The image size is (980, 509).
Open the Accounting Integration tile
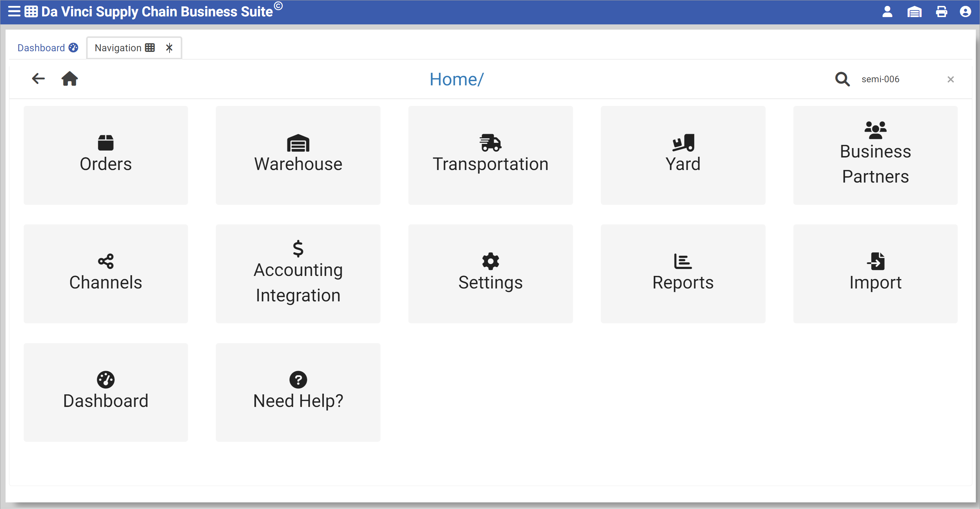pyautogui.click(x=298, y=274)
